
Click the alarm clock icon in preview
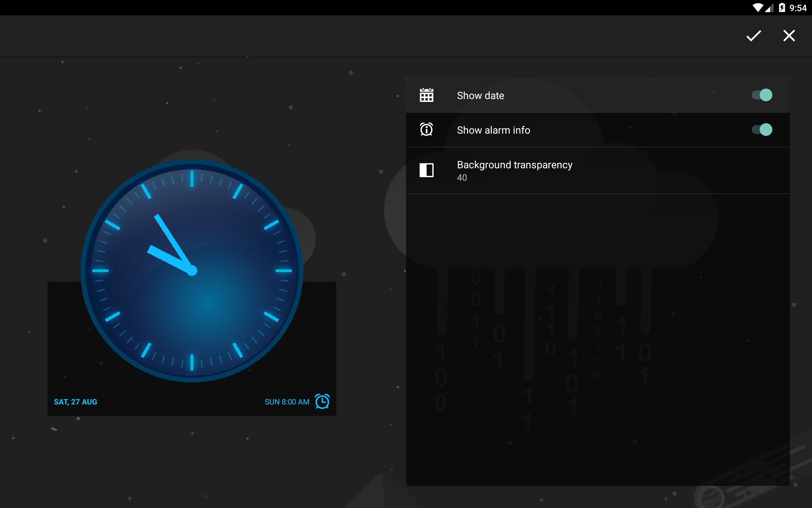322,402
